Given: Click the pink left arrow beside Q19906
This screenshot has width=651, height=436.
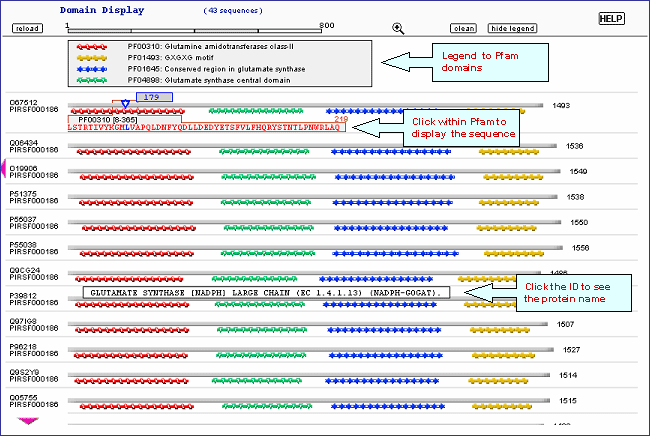Looking at the screenshot, I should pyautogui.click(x=3, y=174).
